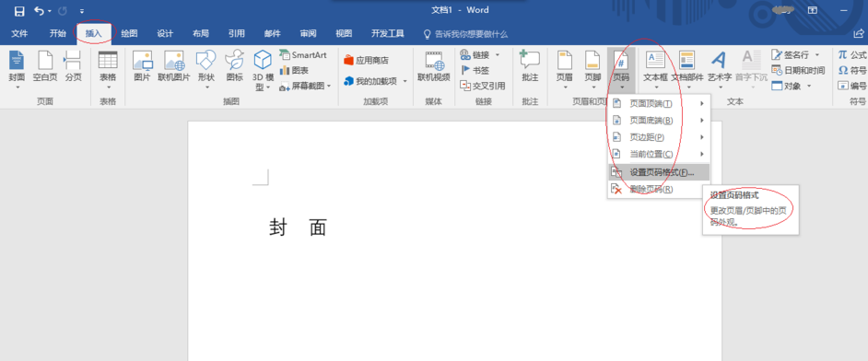
Task: Open 页面底端 Bottom of Page submenu
Action: (658, 121)
